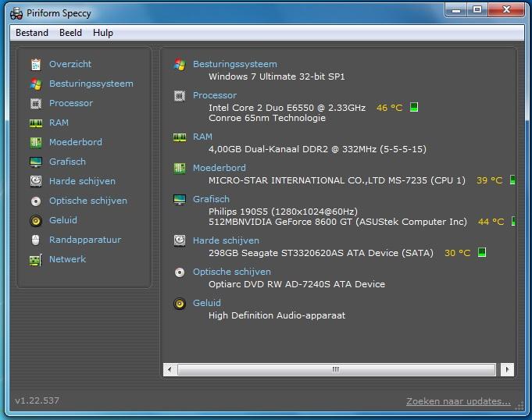Select Overzicht in the sidebar
The image size is (532, 420).
coord(70,64)
